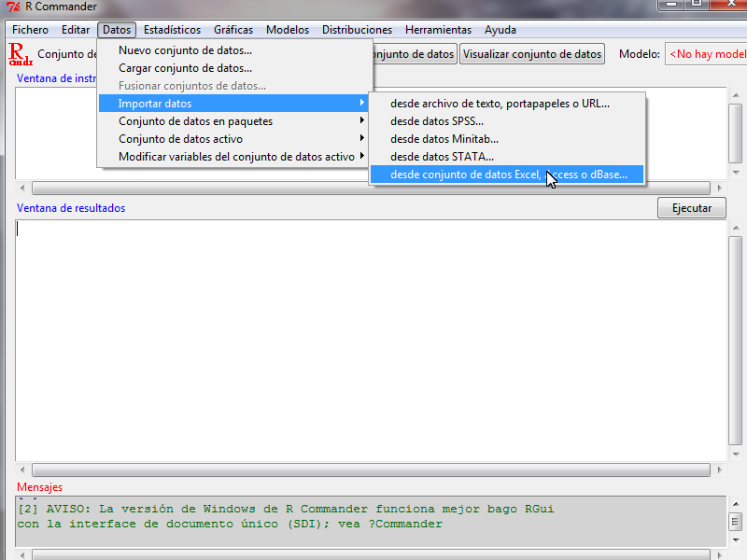Screen dimensions: 747x560
Task: Open the Fichero menu
Action: click(30, 30)
